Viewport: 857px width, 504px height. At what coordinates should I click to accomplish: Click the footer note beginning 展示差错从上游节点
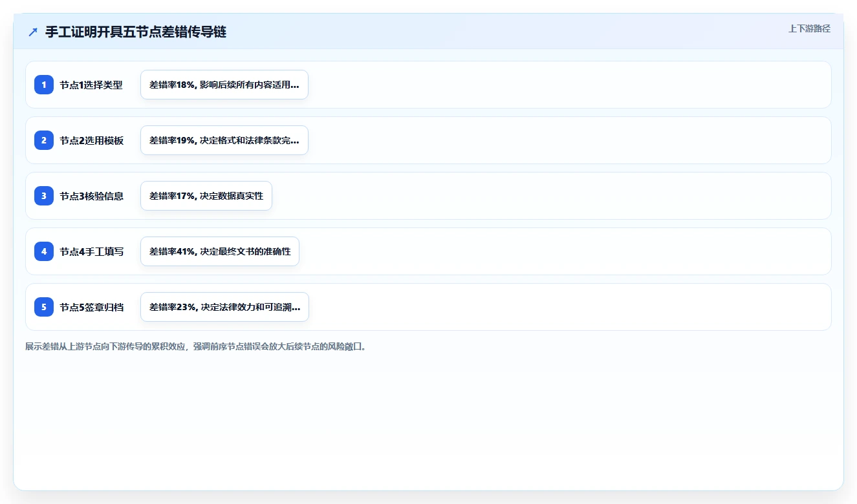197,346
